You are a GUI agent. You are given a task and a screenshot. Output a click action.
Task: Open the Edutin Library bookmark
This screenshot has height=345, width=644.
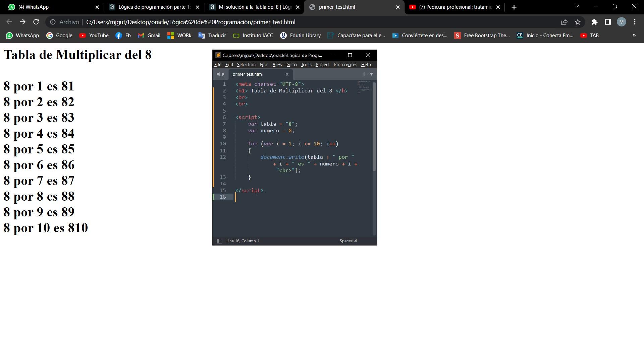(x=301, y=36)
